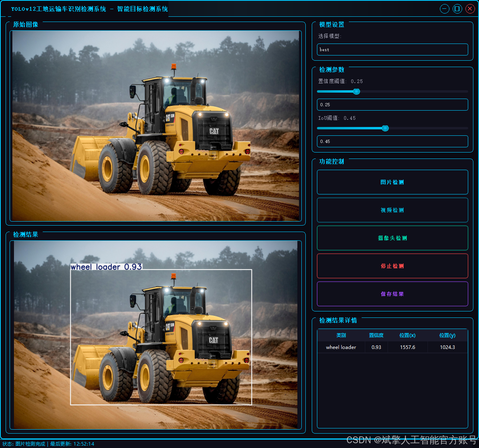Select the 1024.3 position y cell
This screenshot has height=448, width=479.
[447, 347]
